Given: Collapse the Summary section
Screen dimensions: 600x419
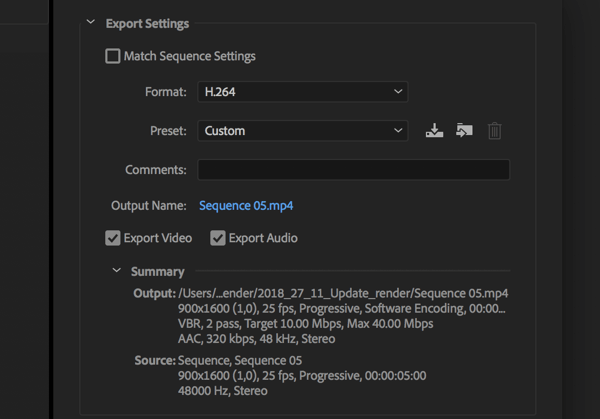Looking at the screenshot, I should coord(116,271).
